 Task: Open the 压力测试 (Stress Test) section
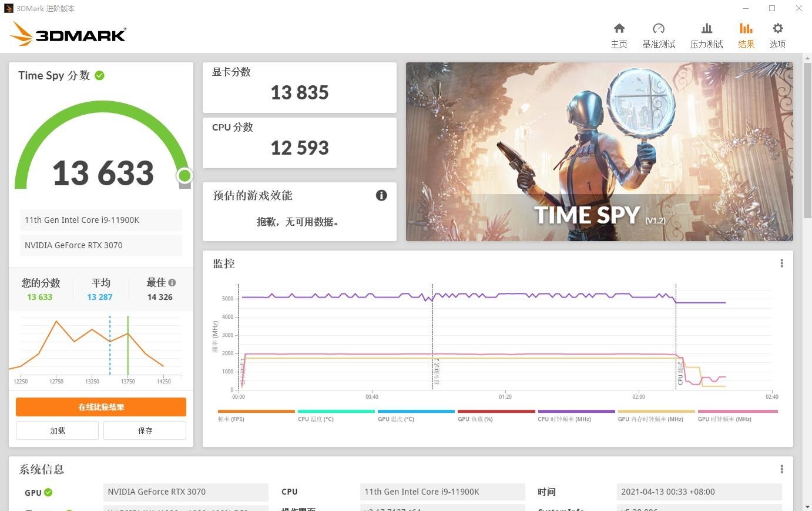(706, 34)
